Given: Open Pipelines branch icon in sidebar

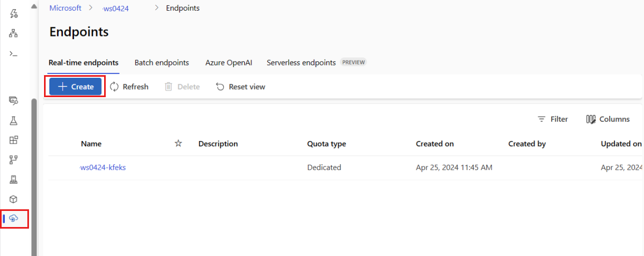Looking at the screenshot, I should click(x=14, y=159).
